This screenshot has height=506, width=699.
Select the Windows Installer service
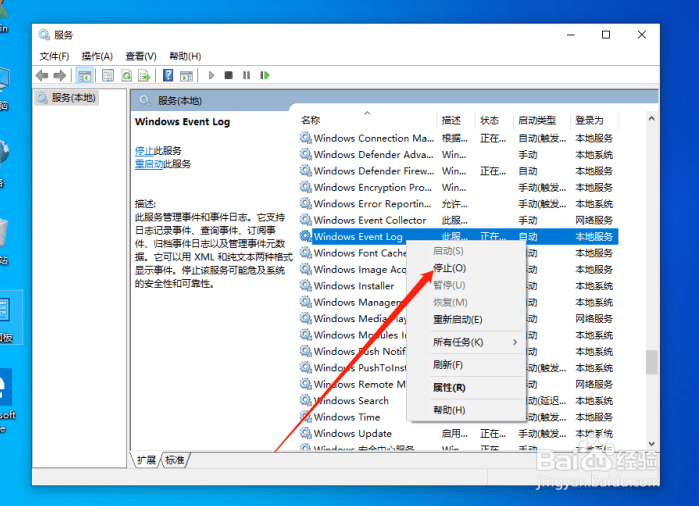point(353,286)
